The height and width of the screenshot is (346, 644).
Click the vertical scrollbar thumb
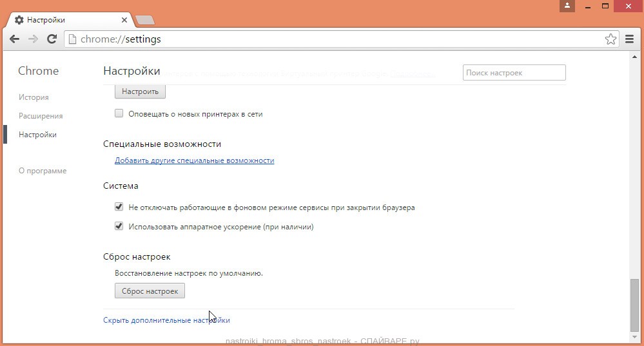[634, 305]
